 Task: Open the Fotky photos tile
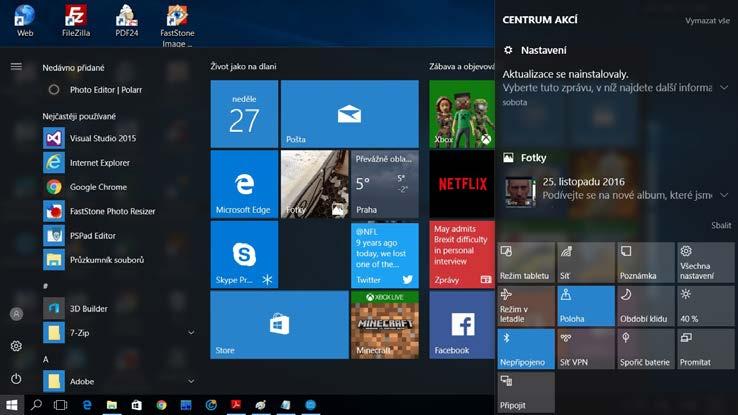click(x=314, y=184)
